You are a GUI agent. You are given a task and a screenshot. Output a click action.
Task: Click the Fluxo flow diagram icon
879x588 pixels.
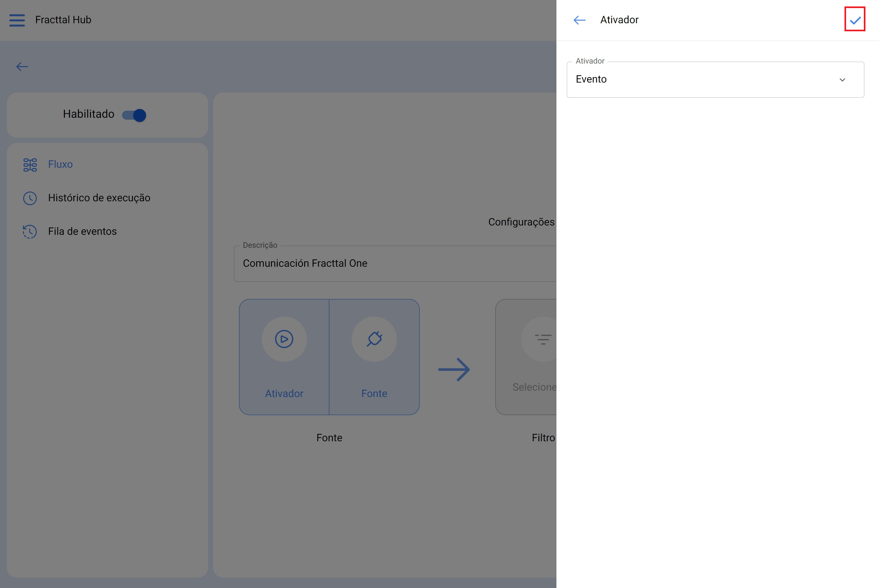(30, 164)
